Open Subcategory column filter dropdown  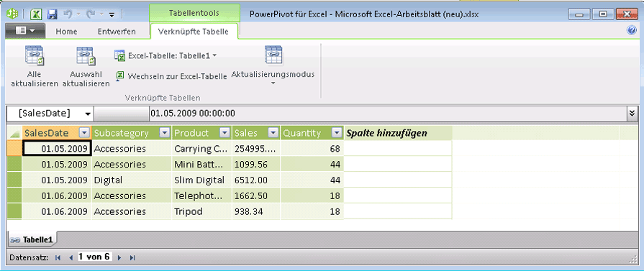tap(164, 133)
